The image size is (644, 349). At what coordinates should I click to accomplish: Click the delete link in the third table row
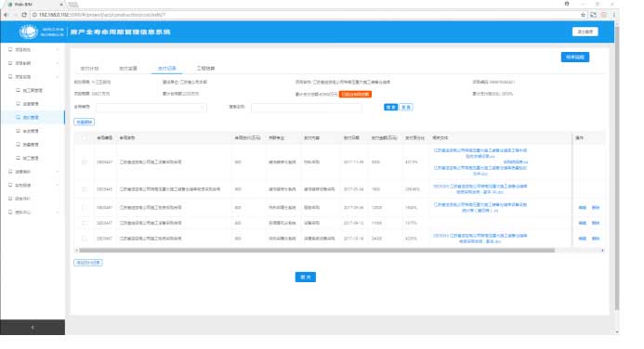click(x=596, y=208)
